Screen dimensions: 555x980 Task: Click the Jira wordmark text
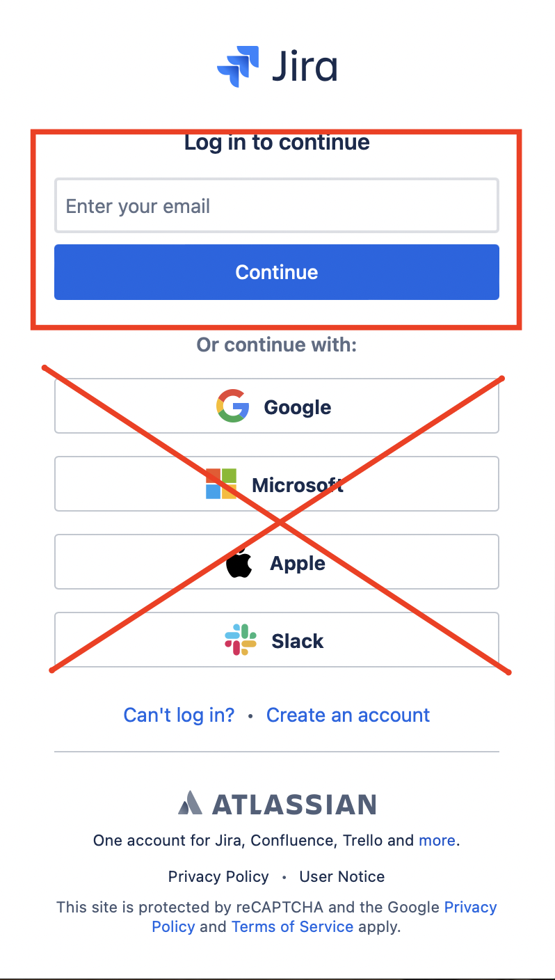tap(305, 68)
